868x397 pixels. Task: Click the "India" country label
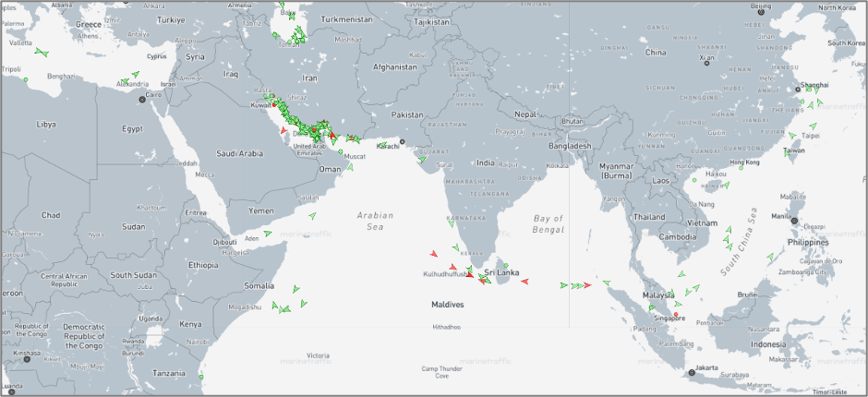[x=486, y=163]
